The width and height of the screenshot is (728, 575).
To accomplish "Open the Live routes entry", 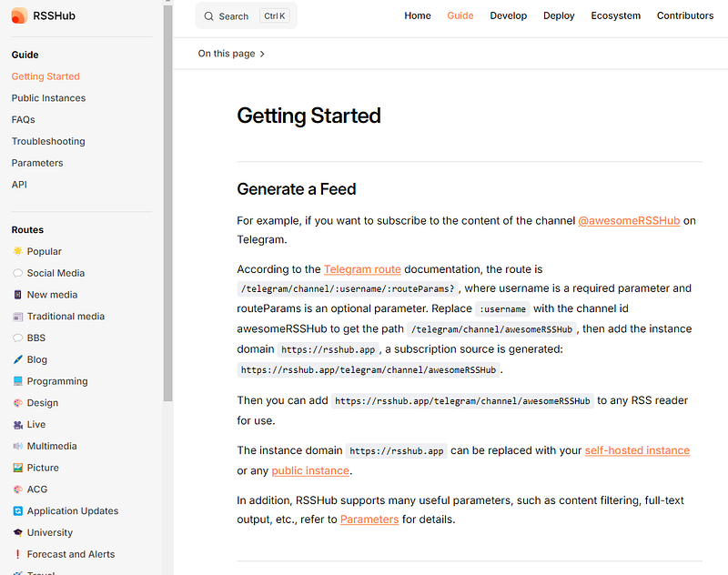I will [x=36, y=424].
